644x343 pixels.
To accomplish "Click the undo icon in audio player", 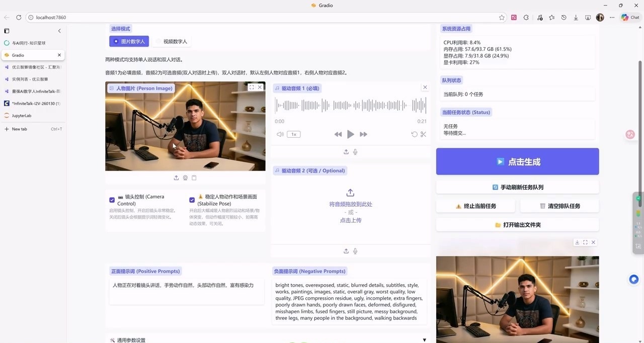I will [414, 134].
